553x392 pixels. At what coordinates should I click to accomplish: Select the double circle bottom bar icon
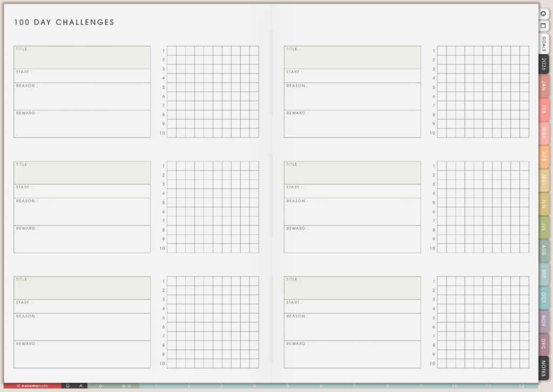(126, 386)
